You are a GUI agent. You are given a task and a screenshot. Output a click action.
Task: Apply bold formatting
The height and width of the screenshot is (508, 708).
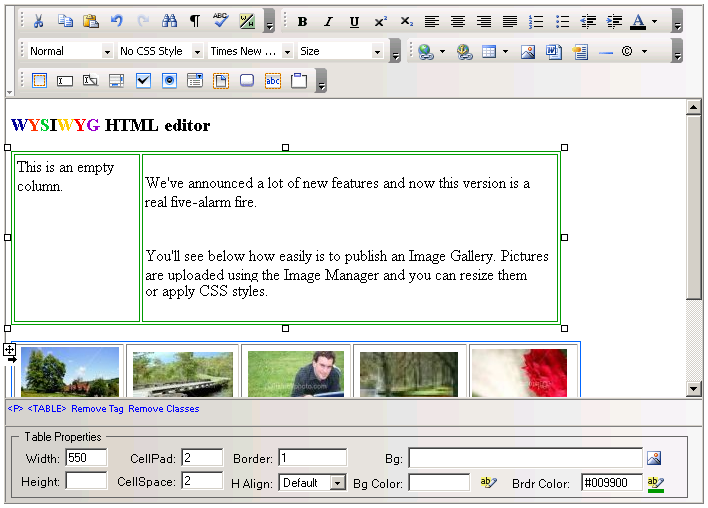click(x=302, y=21)
